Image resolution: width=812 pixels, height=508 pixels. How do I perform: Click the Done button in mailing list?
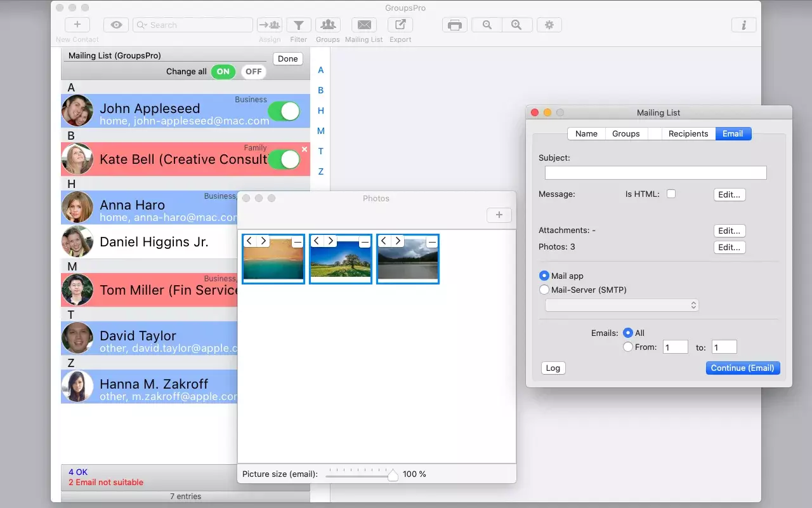(287, 58)
